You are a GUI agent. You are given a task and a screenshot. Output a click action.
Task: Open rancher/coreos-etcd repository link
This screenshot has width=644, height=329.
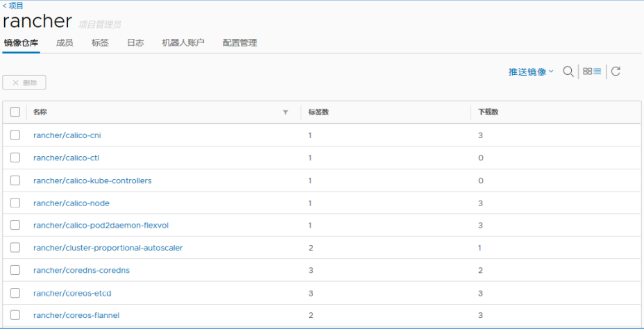click(72, 294)
